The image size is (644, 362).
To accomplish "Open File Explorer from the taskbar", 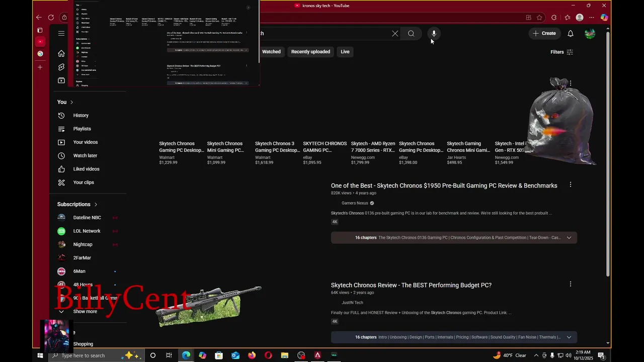I will pos(284,355).
